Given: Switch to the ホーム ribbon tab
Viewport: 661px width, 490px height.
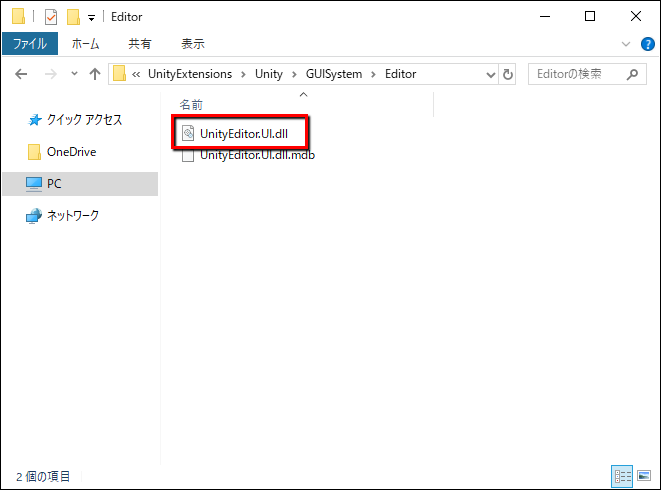Looking at the screenshot, I should tap(85, 44).
